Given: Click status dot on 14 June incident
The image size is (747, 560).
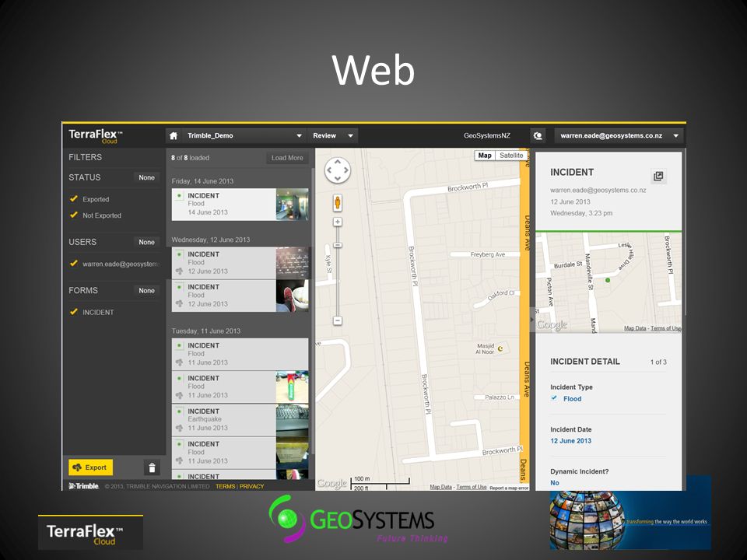Looking at the screenshot, I should [179, 196].
